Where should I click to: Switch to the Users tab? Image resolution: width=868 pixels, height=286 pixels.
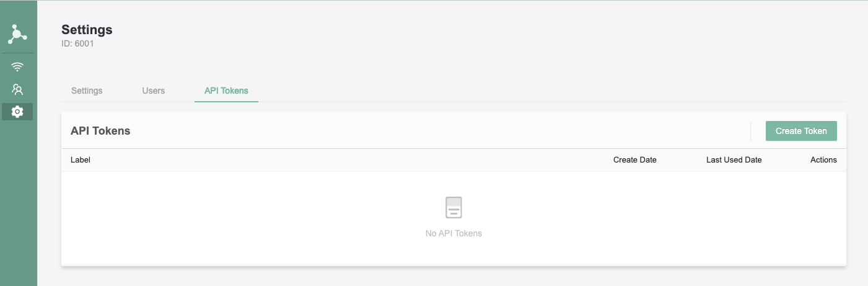[153, 91]
